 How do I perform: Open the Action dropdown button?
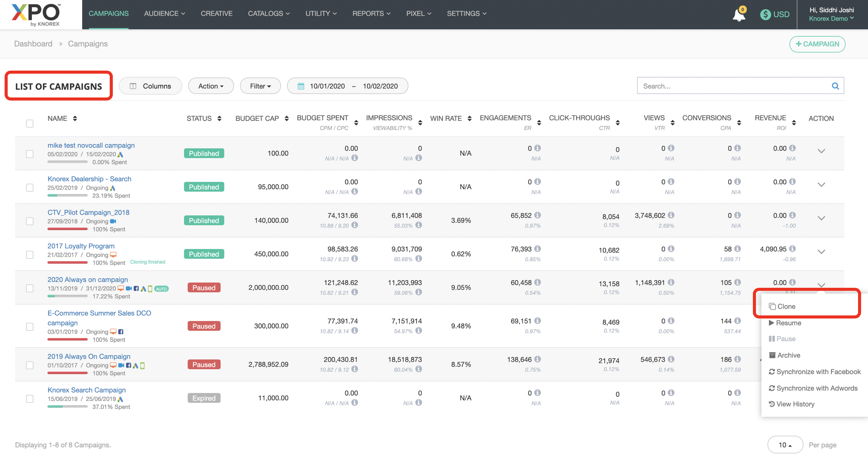point(211,86)
